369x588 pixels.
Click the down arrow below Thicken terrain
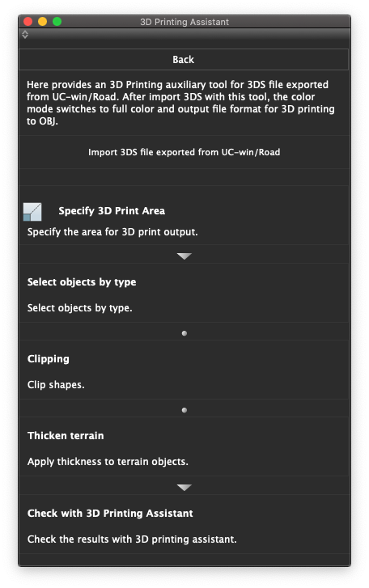tap(184, 488)
